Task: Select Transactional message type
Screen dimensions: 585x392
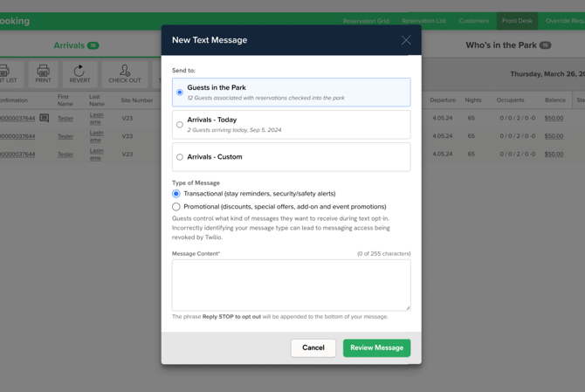Action: pyautogui.click(x=176, y=194)
